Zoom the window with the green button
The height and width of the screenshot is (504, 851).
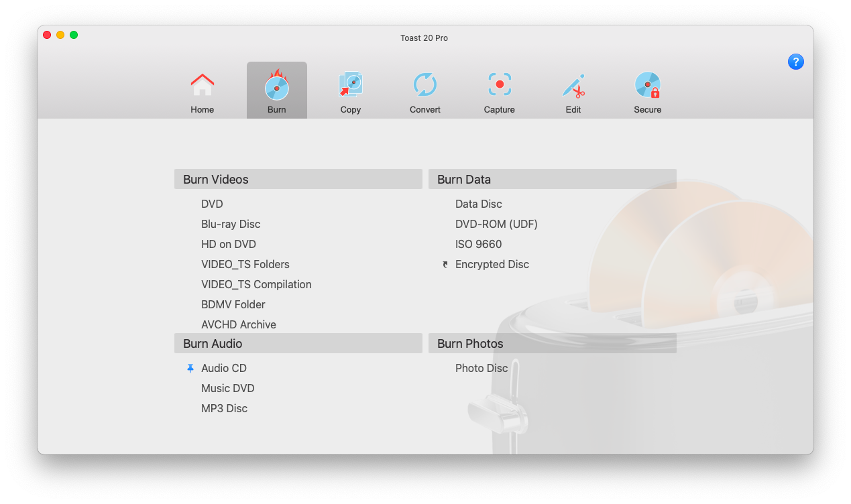(x=74, y=35)
